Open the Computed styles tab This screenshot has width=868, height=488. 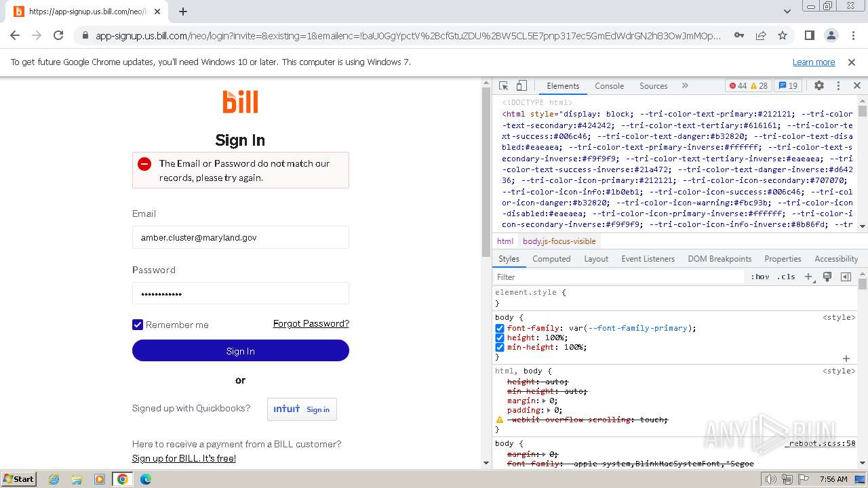(x=551, y=259)
